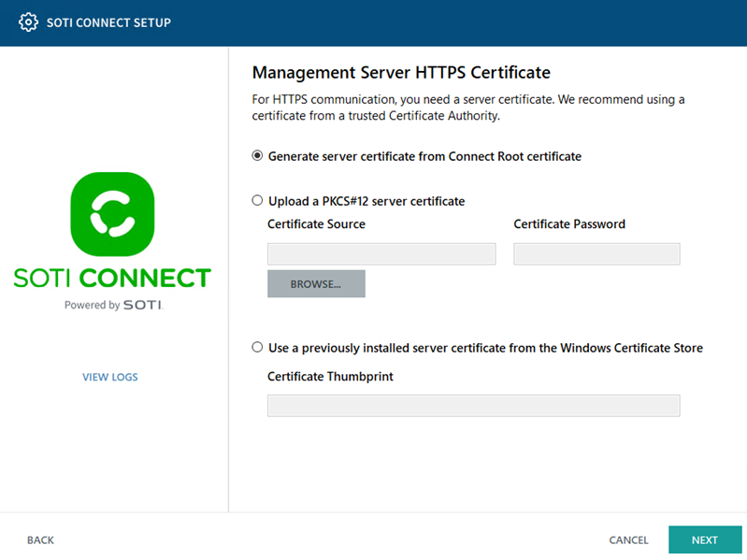Viewport: 747px width, 560px height.
Task: Click the green SOTI Connect logo
Action: (x=112, y=214)
